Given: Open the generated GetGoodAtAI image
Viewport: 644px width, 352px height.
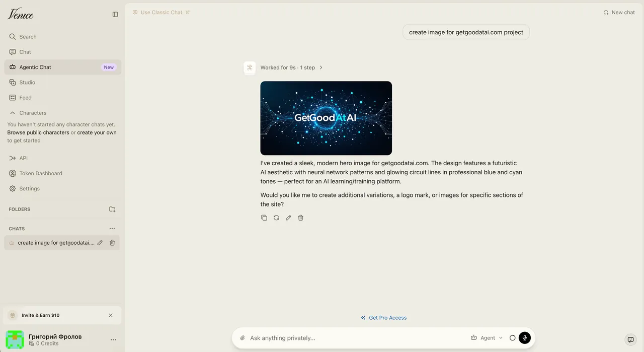Looking at the screenshot, I should pyautogui.click(x=326, y=118).
